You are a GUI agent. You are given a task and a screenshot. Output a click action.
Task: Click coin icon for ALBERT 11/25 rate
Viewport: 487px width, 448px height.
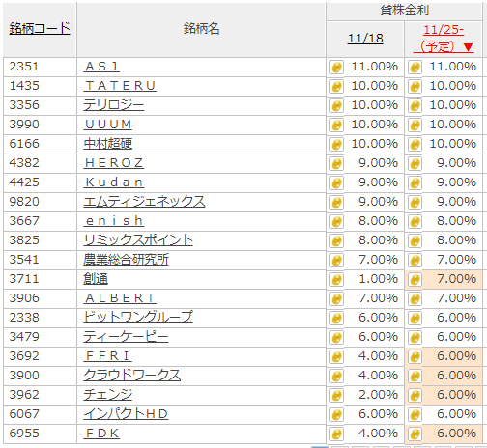point(415,299)
